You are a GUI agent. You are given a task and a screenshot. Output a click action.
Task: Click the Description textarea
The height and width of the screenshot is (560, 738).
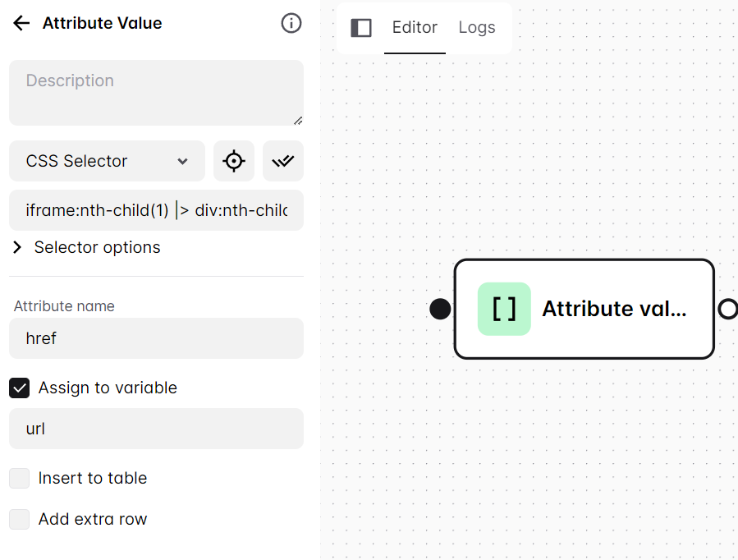point(156,92)
